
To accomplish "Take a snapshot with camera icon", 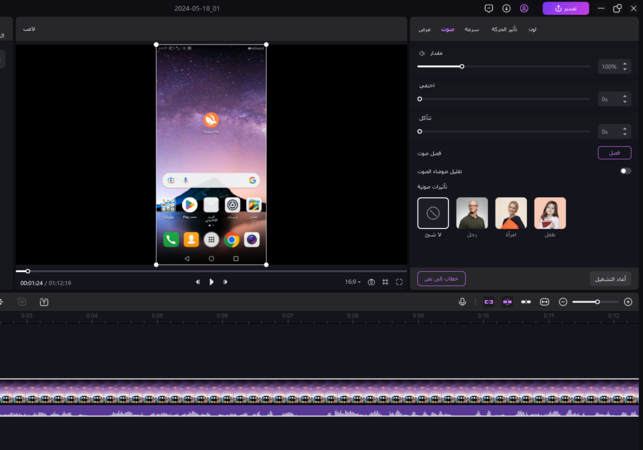I will point(371,282).
